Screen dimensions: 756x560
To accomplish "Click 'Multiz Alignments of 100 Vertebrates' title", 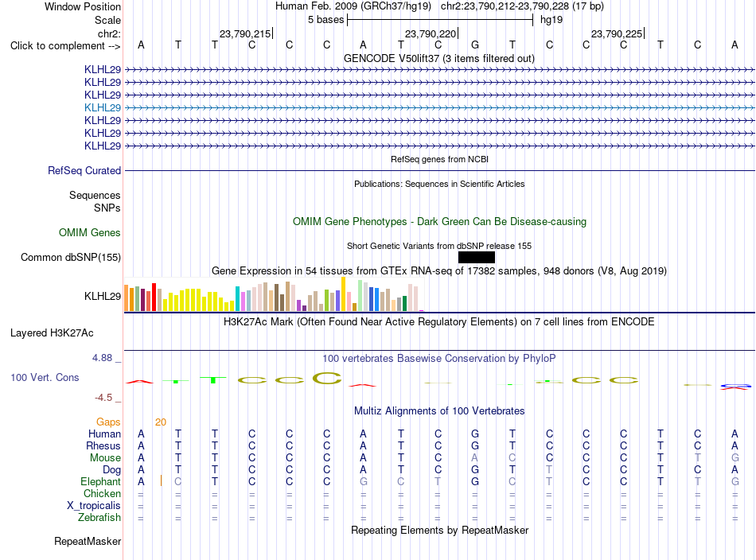I will (x=439, y=411).
